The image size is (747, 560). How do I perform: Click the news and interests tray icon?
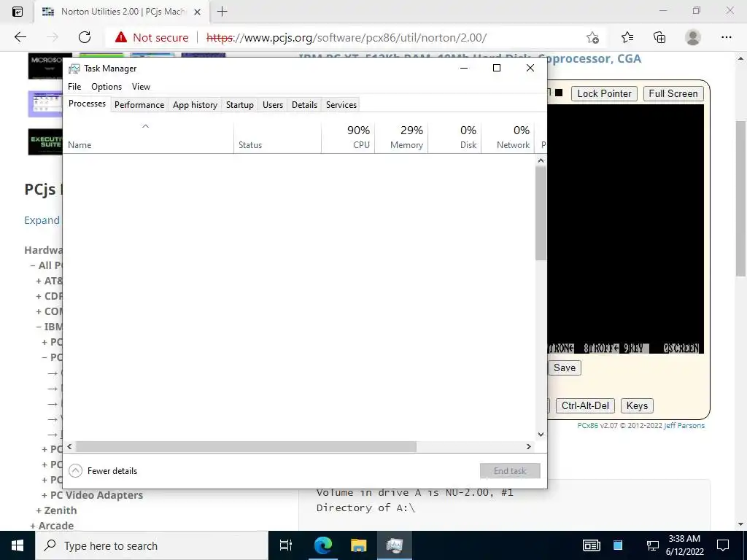coord(591,545)
